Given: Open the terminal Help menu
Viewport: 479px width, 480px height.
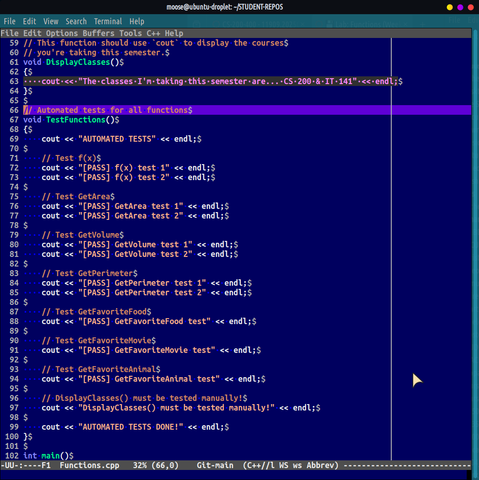Looking at the screenshot, I should pyautogui.click(x=137, y=21).
